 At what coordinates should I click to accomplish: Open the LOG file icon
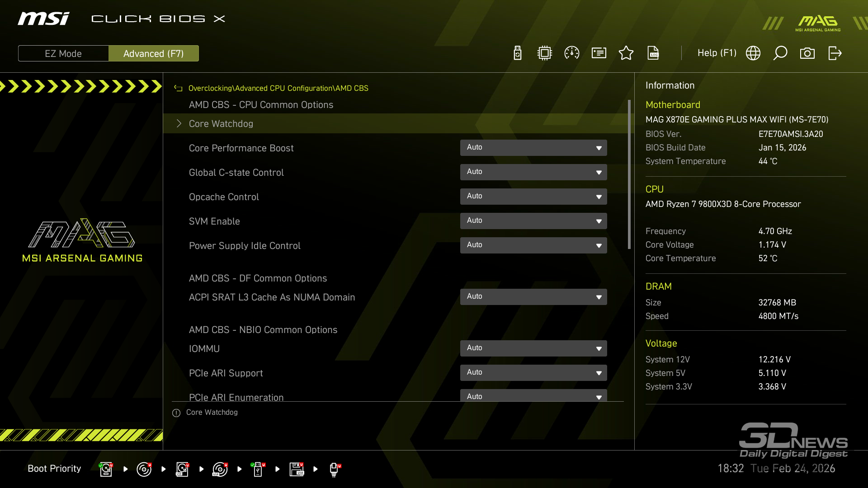[x=653, y=53]
